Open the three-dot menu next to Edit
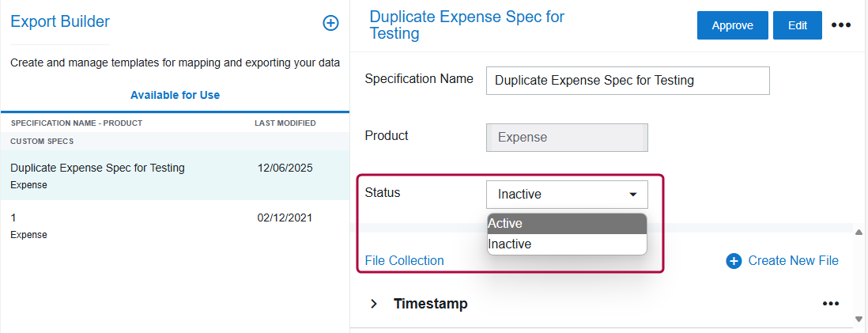 840,25
